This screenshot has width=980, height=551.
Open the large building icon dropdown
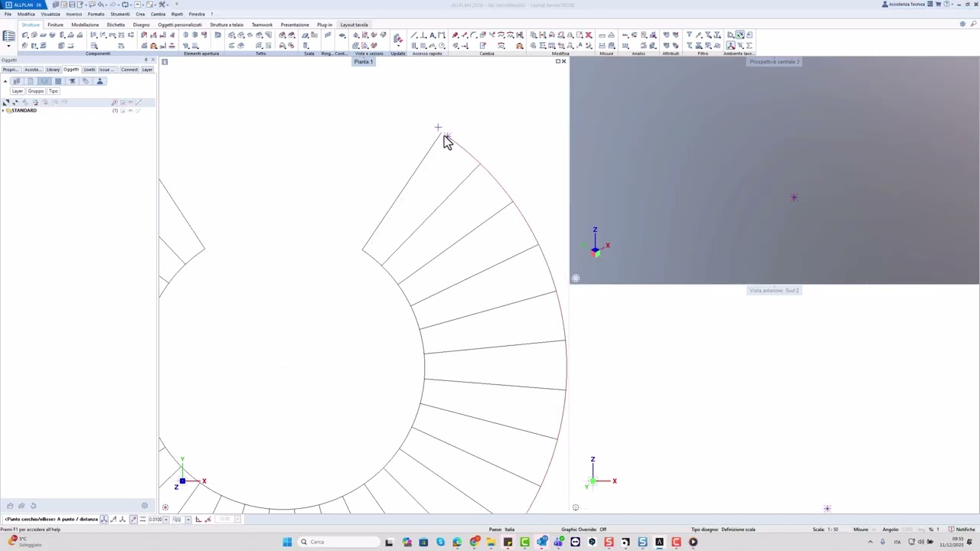(x=8, y=46)
